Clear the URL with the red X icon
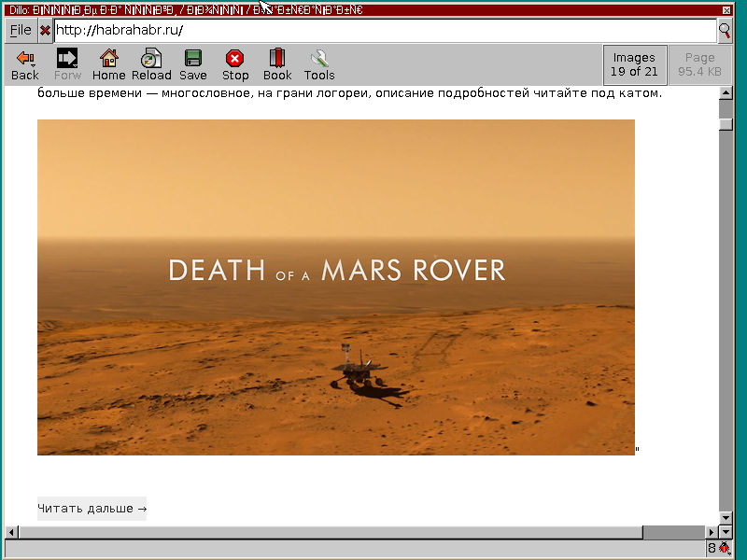The image size is (747, 560). tap(45, 31)
